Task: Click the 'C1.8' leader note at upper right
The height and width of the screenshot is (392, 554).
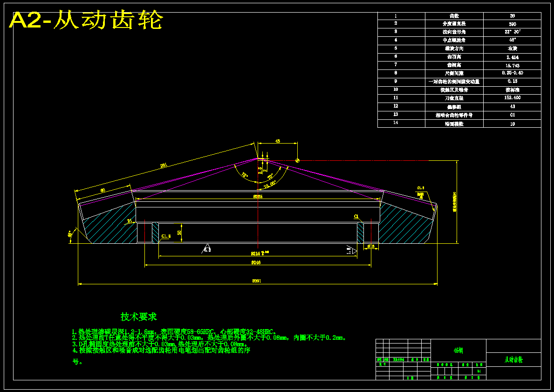Action: click(x=421, y=188)
